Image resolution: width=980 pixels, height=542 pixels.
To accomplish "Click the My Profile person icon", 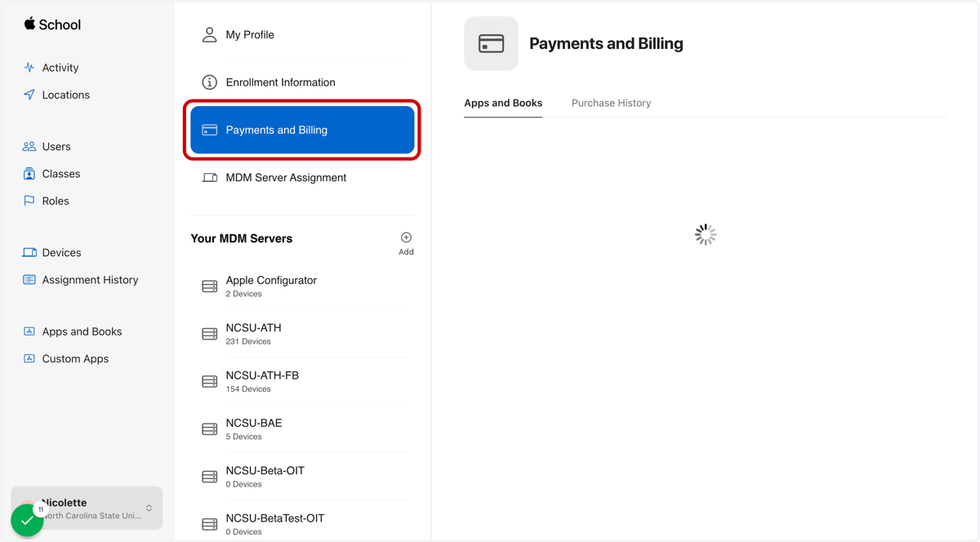I will [210, 34].
